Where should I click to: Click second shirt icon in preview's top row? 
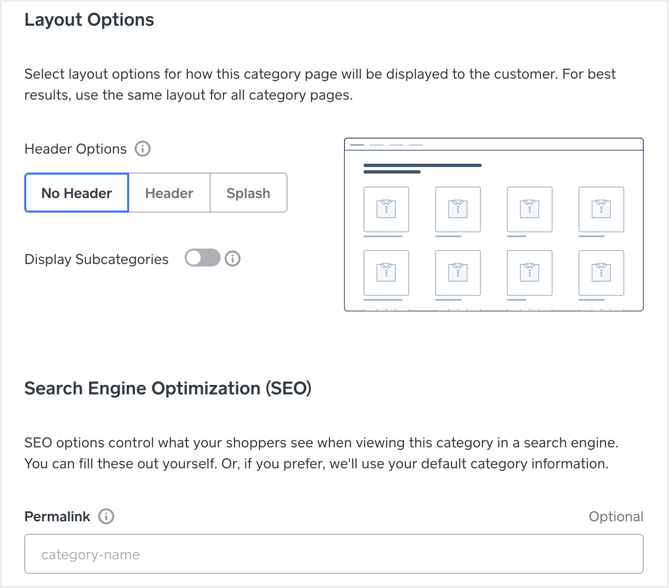coord(458,209)
